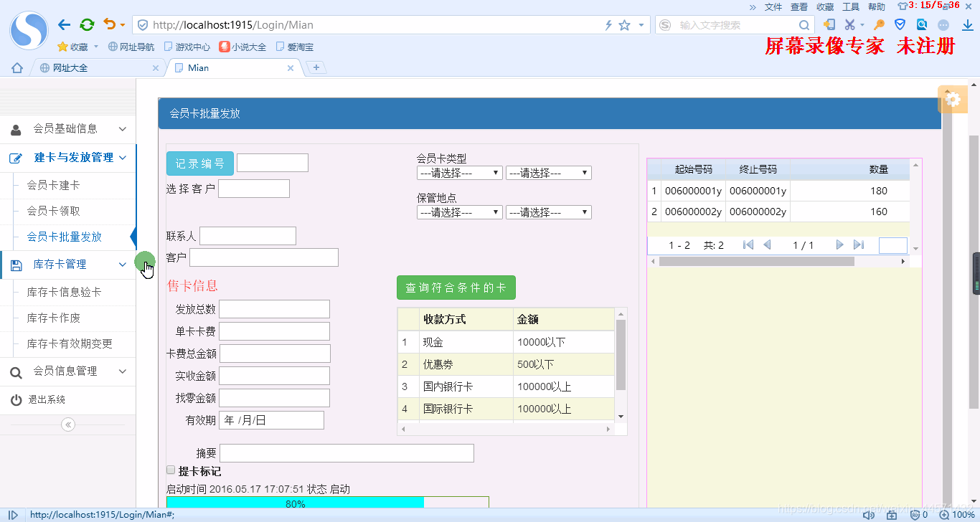This screenshot has width=980, height=522.
Task: Go to first page in results grid
Action: 748,245
